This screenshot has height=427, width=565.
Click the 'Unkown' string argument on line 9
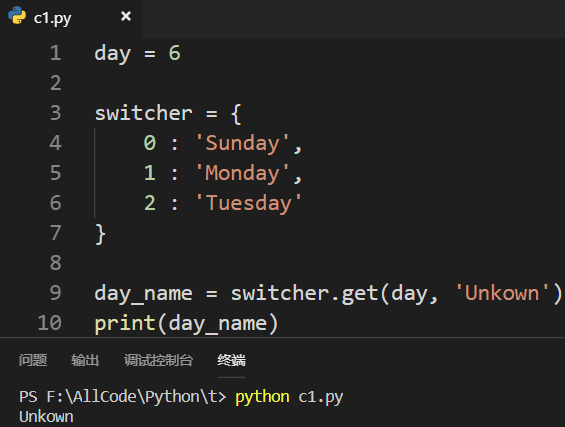(x=502, y=293)
